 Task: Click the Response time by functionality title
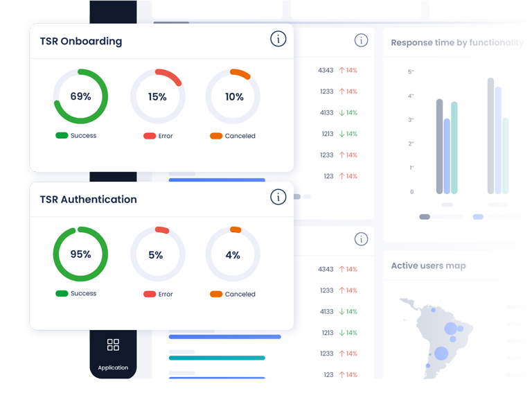click(x=457, y=43)
